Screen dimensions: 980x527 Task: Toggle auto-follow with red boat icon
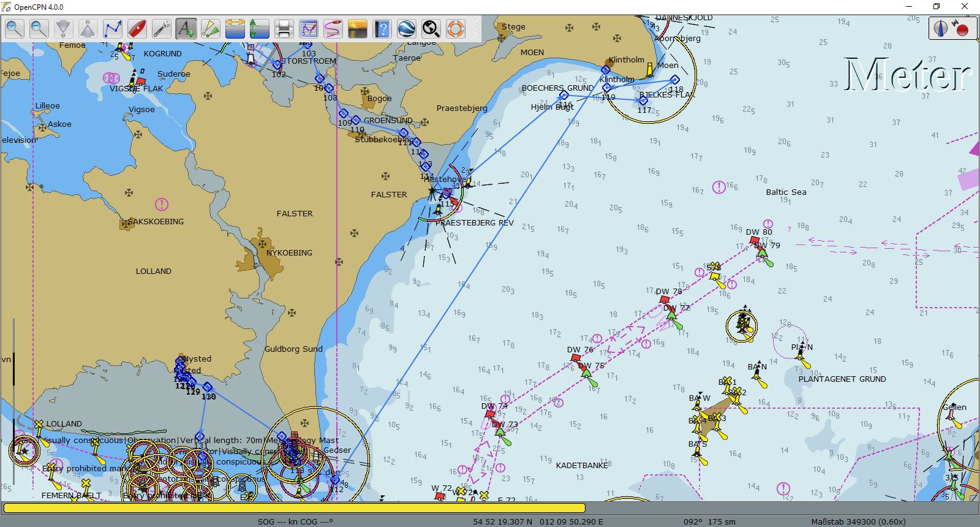(137, 29)
